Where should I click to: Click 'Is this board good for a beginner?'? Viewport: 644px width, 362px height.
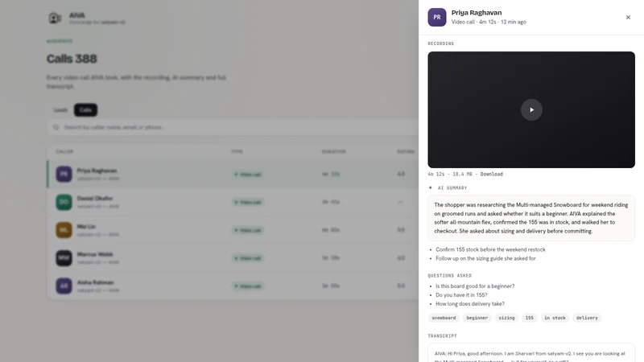(x=475, y=286)
